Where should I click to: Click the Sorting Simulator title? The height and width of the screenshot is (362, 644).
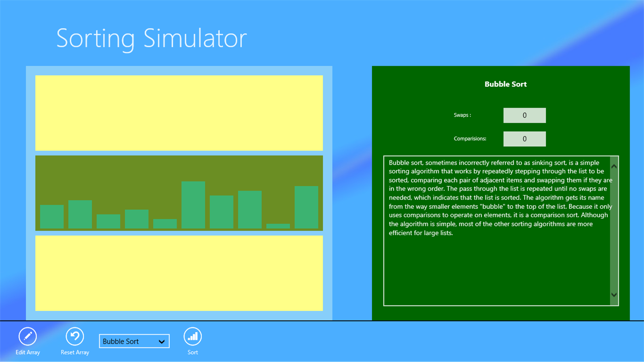(151, 39)
